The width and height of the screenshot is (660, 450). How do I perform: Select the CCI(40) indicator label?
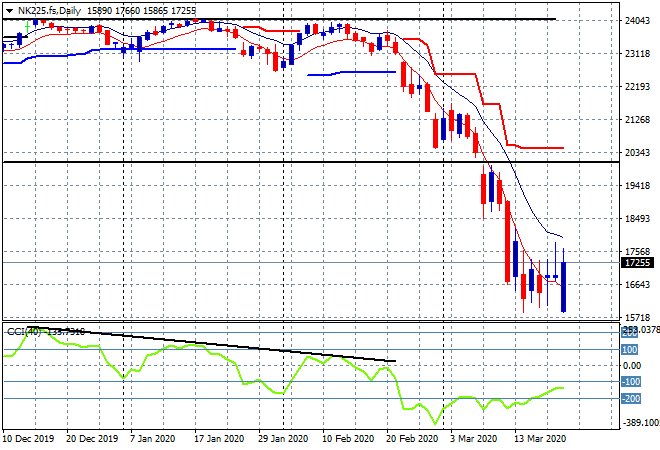click(25, 332)
